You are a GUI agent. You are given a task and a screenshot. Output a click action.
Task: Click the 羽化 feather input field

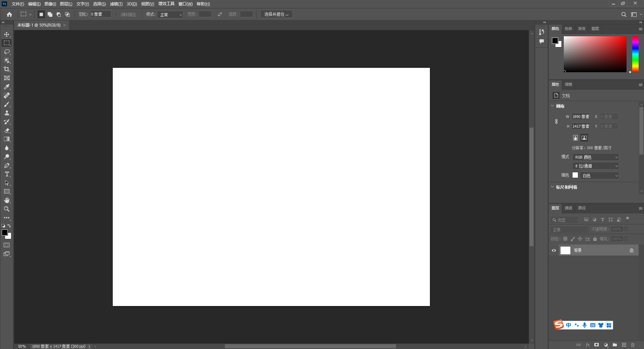pyautogui.click(x=101, y=14)
